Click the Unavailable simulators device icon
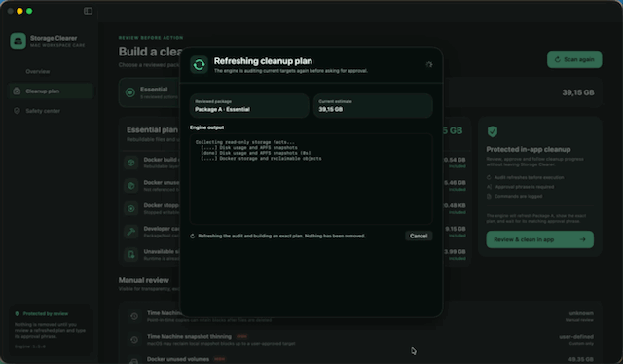Image resolution: width=623 pixels, height=364 pixels. [x=131, y=255]
